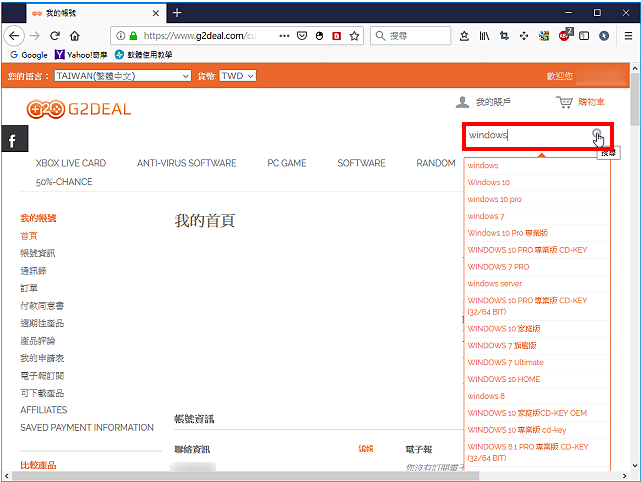The image size is (641, 482).
Task: Click the browser forward arrow
Action: click(x=35, y=36)
